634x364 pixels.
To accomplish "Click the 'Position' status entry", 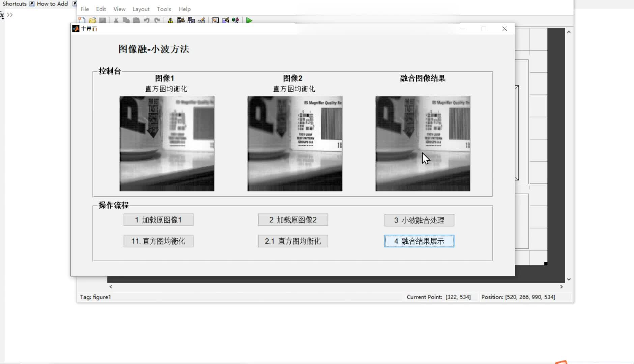I will pos(518,297).
